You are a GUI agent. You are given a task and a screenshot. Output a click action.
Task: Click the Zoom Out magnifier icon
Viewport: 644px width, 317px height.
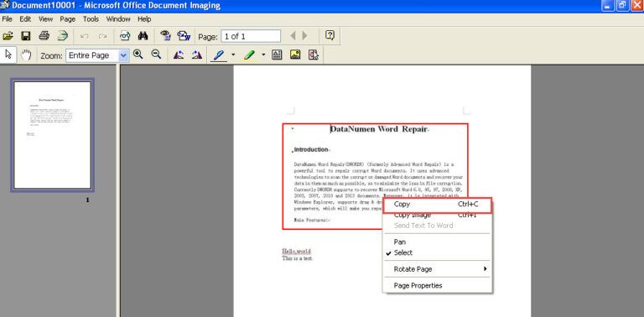[x=156, y=55]
